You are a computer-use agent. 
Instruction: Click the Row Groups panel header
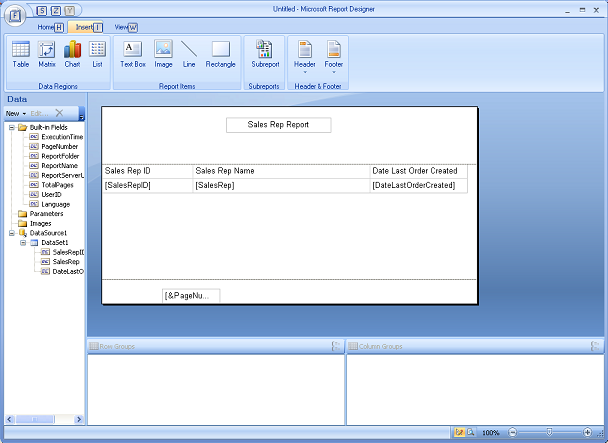(216, 346)
